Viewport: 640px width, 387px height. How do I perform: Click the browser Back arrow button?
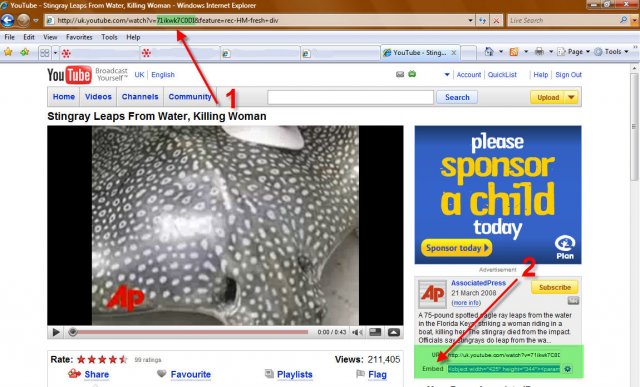(7, 20)
